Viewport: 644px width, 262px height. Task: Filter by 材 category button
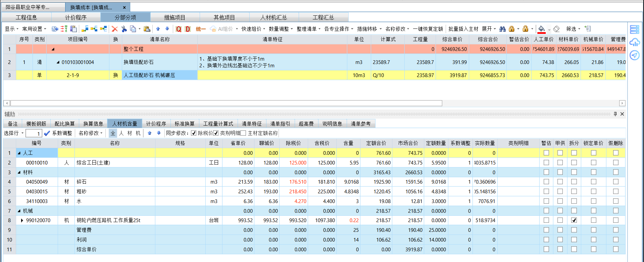[x=130, y=133]
